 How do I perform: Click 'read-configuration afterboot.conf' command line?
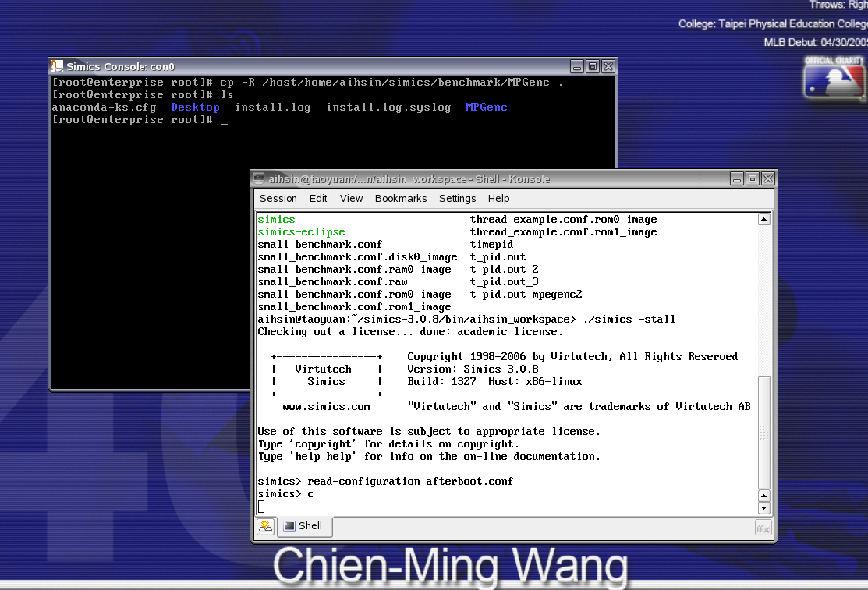pos(410,481)
